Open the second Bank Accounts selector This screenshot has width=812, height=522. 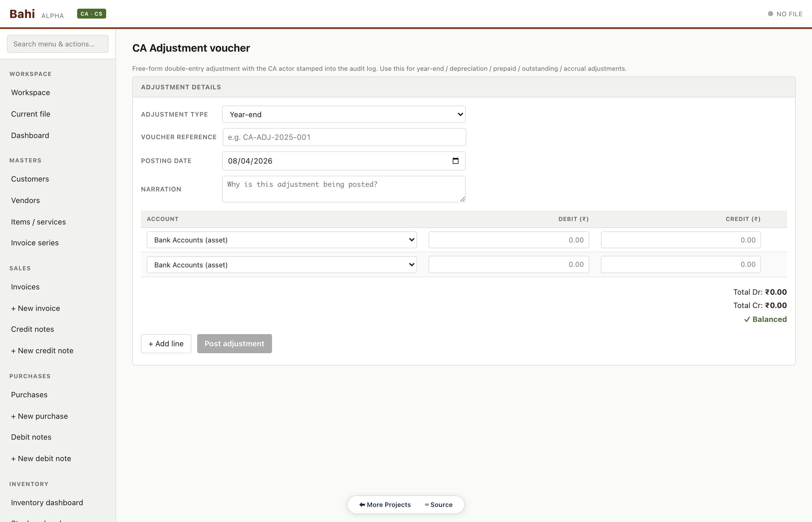tap(282, 265)
